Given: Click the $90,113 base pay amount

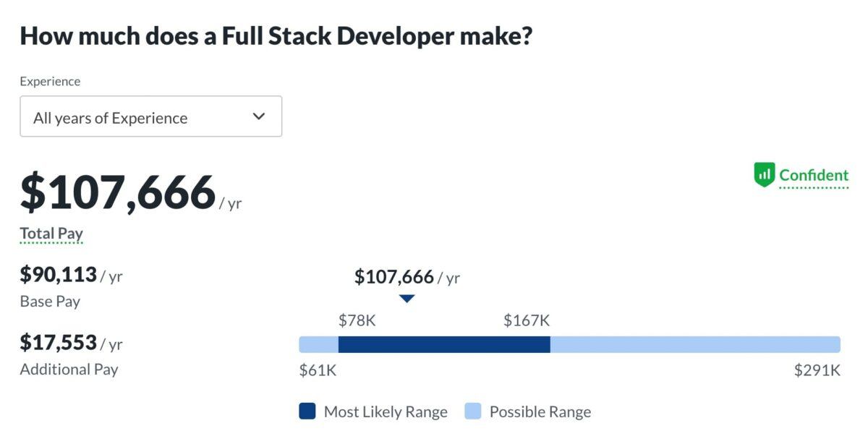Looking at the screenshot, I should pyautogui.click(x=59, y=274).
